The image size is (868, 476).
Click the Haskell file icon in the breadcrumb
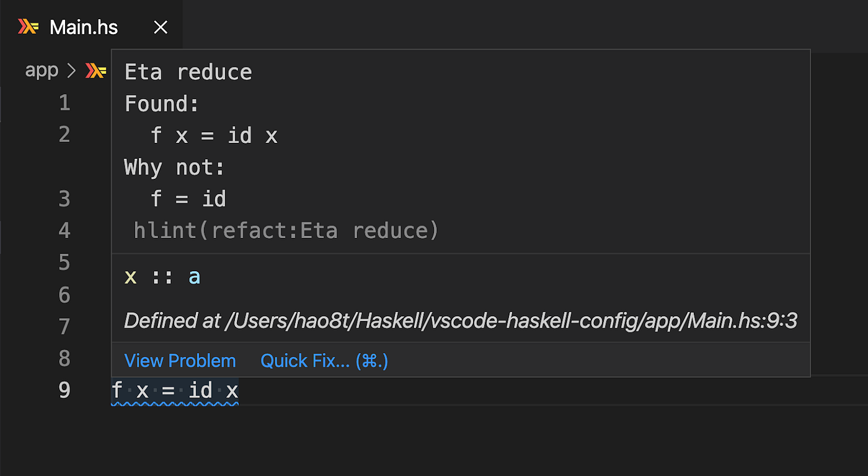95,71
